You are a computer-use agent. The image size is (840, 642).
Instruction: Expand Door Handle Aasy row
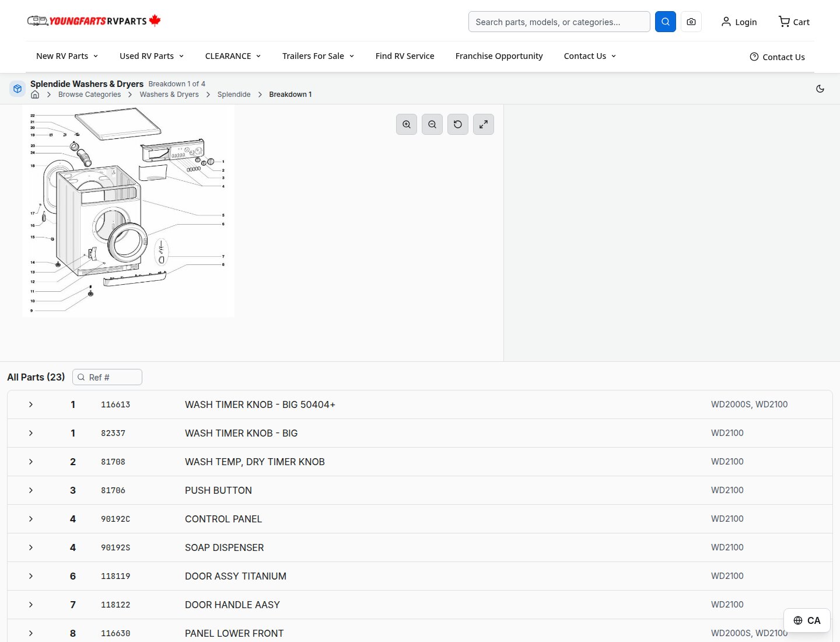click(x=31, y=605)
